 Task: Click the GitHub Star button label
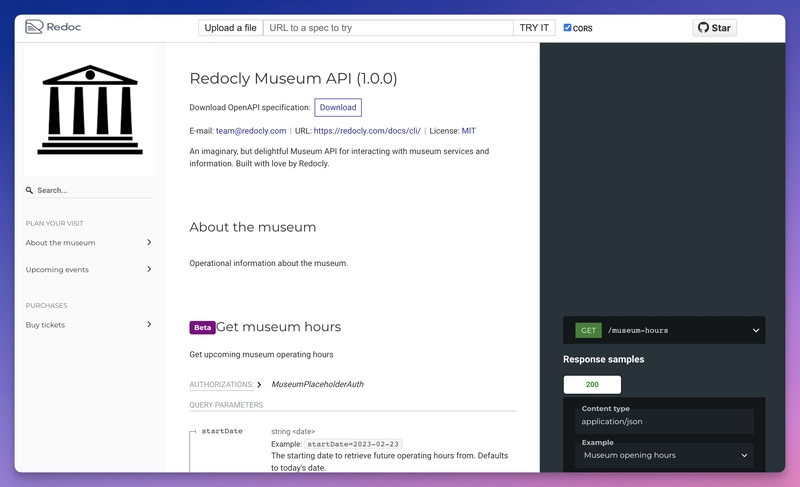tap(721, 28)
